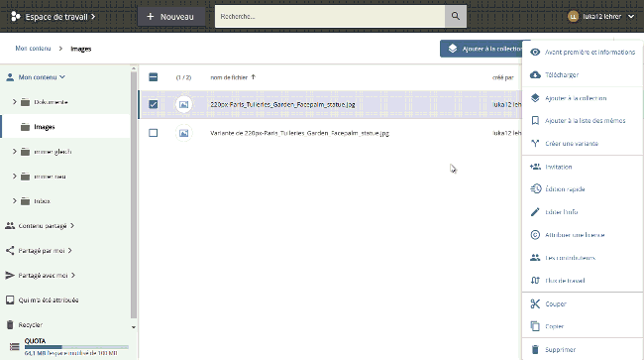644x360 pixels.
Task: Click the eye icon for Avant première
Action: click(x=535, y=53)
